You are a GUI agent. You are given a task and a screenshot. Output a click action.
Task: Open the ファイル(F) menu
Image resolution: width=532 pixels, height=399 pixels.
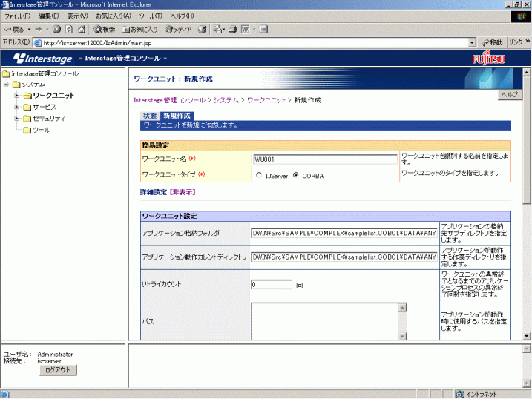click(x=17, y=16)
